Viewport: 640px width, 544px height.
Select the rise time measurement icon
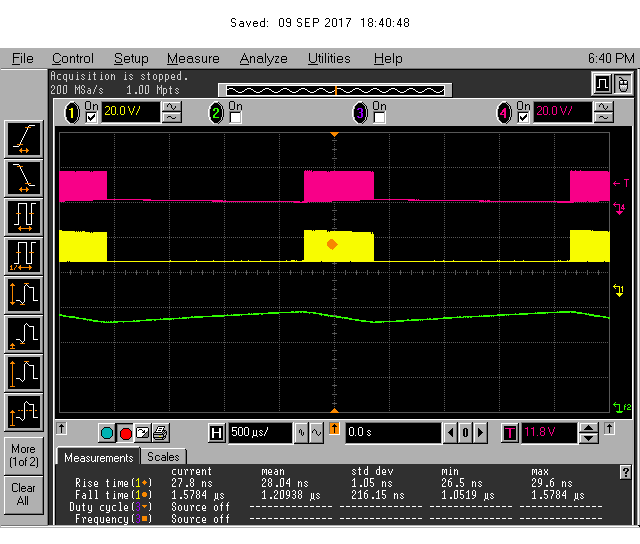click(x=24, y=139)
